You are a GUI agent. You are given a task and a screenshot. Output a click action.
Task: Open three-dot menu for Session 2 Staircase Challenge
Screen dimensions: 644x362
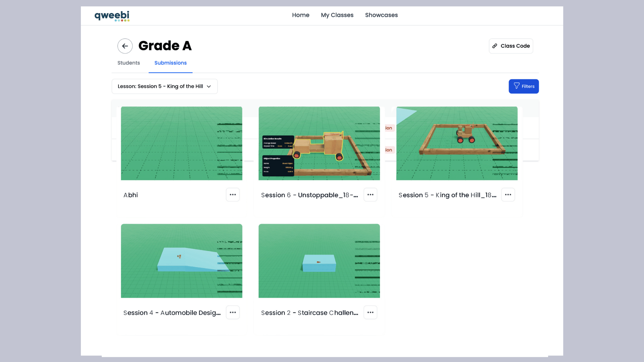coord(370,312)
